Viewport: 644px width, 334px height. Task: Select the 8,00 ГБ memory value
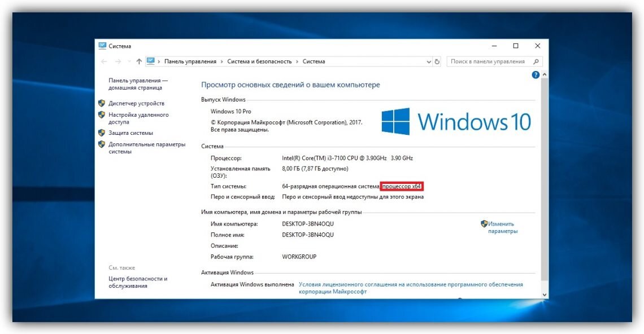pos(315,169)
